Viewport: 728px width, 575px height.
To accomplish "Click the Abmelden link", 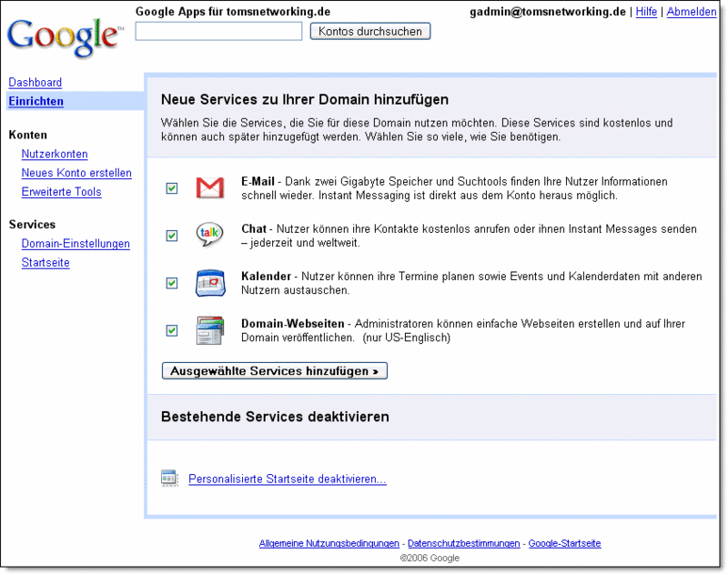I will tap(692, 12).
